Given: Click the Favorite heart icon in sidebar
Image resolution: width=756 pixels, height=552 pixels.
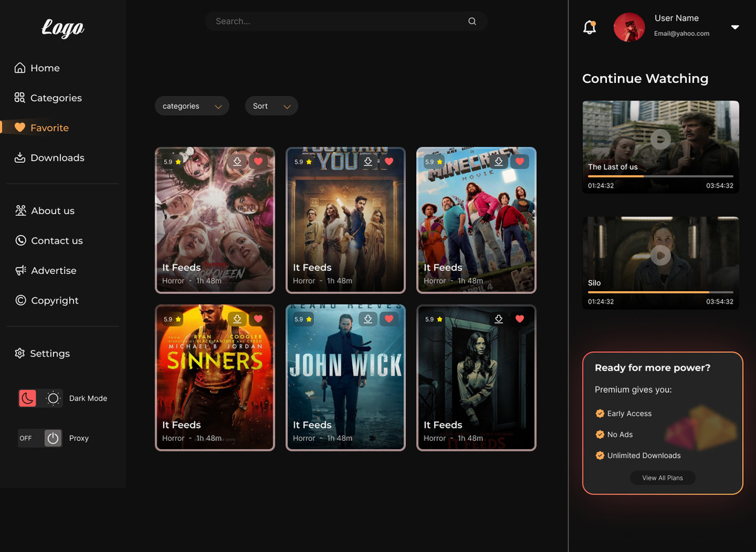Looking at the screenshot, I should tap(20, 128).
